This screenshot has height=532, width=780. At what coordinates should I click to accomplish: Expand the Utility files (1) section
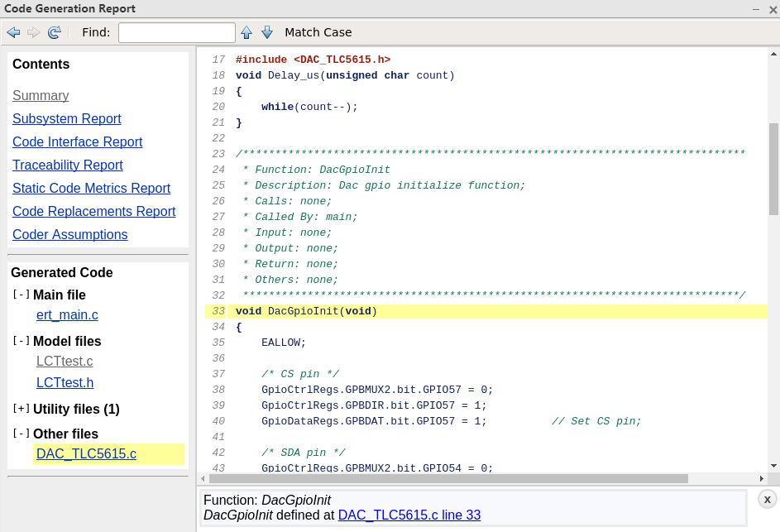(21, 409)
